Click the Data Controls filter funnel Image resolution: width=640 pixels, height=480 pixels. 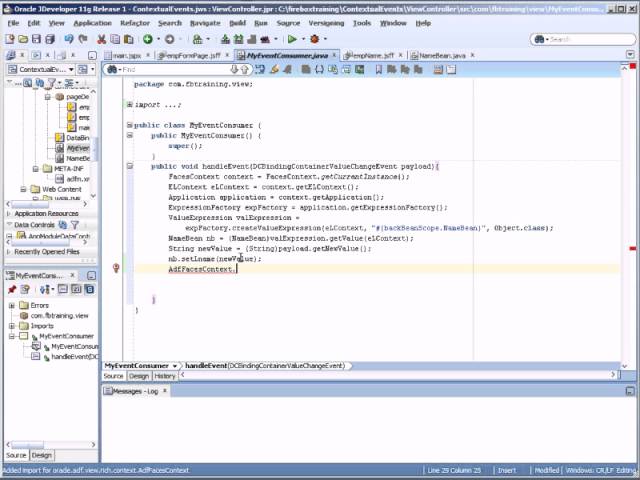[75, 224]
